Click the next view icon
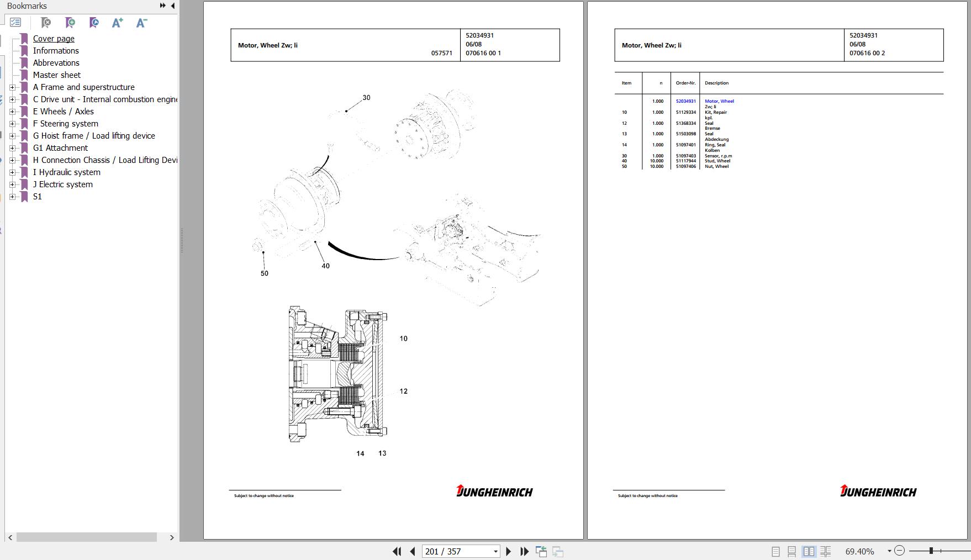The width and height of the screenshot is (971, 560). (558, 551)
